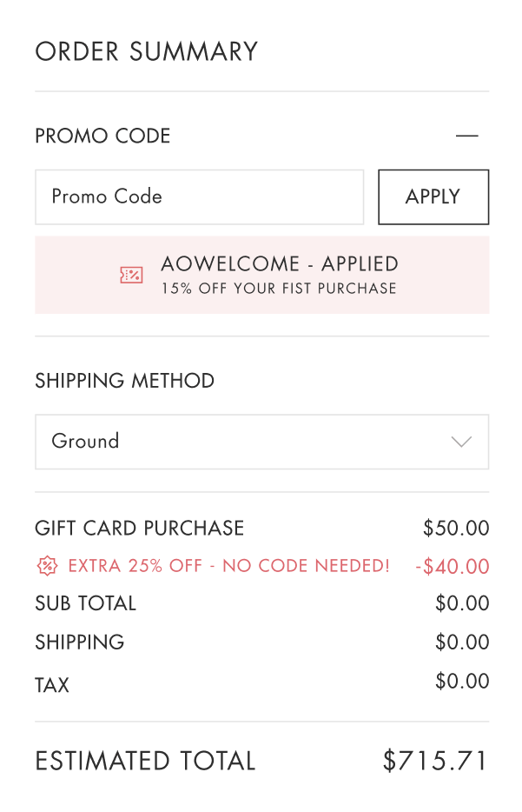Click the Sub Total label
522x812 pixels.
click(85, 603)
